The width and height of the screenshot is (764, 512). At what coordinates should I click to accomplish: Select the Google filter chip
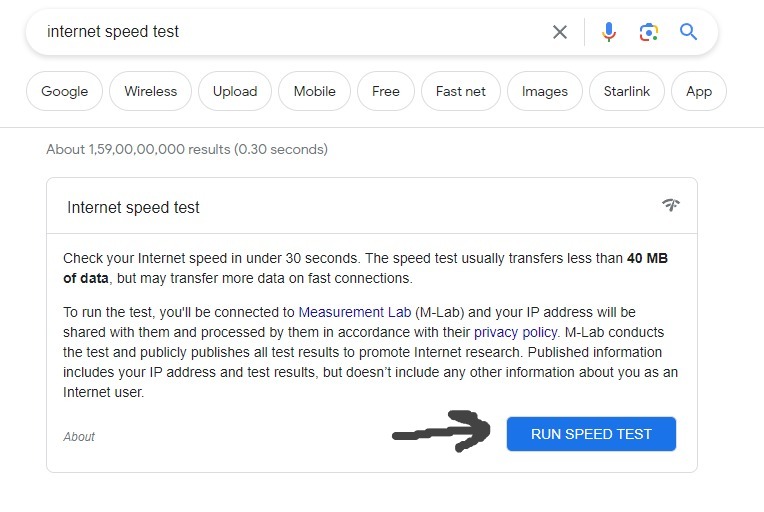click(x=65, y=91)
